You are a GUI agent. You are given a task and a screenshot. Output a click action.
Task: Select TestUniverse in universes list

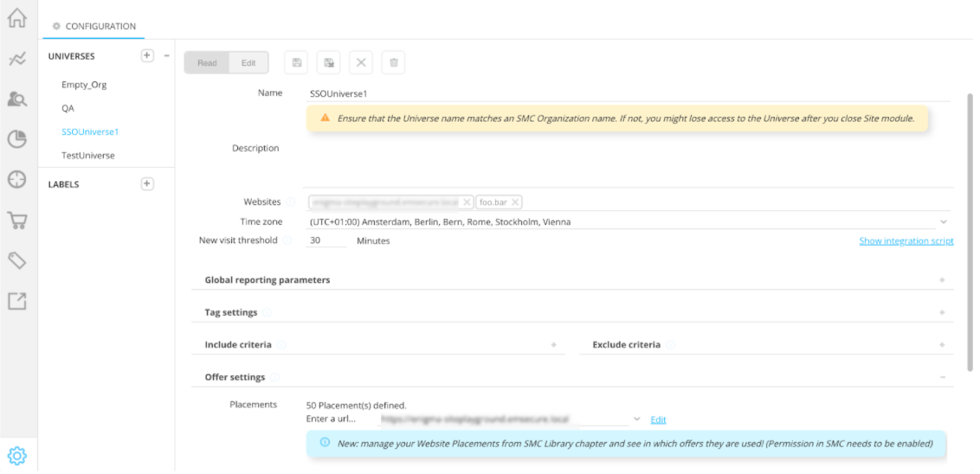[88, 156]
